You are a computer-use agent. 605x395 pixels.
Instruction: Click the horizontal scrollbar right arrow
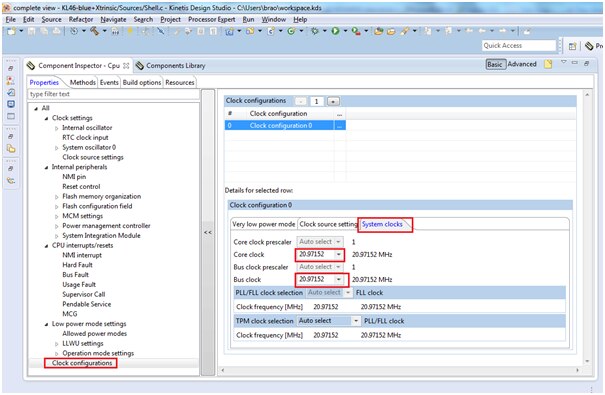click(577, 370)
